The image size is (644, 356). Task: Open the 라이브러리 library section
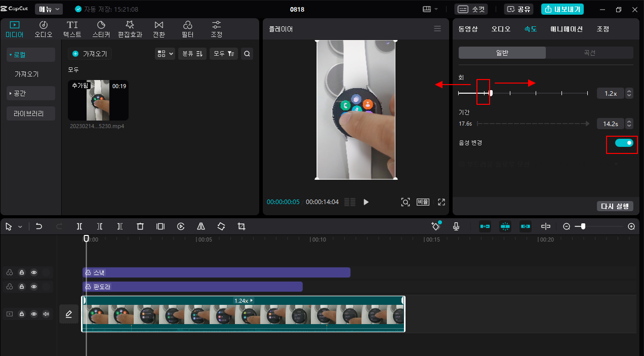point(31,113)
